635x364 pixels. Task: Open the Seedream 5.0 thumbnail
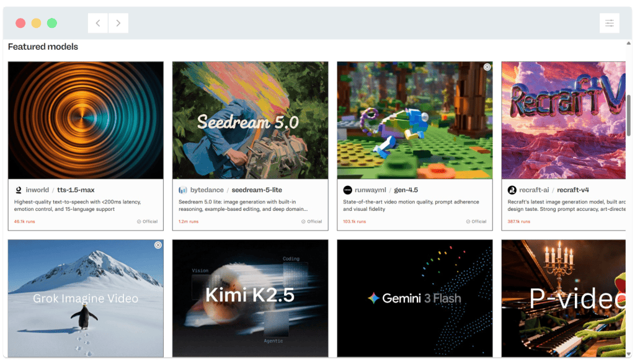tap(251, 120)
